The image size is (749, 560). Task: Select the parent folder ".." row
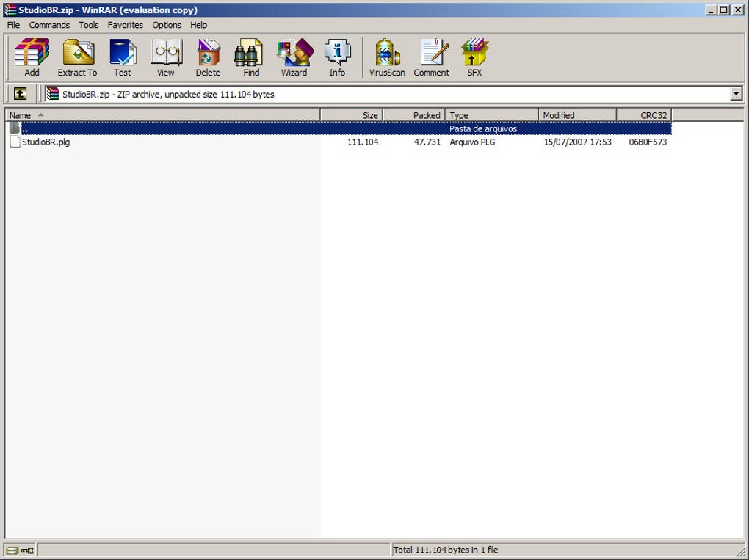[x=339, y=128]
